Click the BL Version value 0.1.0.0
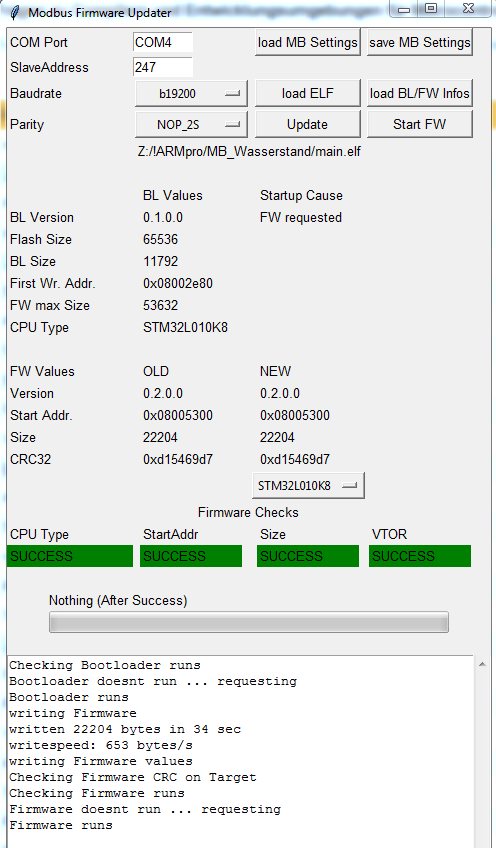 [163, 217]
